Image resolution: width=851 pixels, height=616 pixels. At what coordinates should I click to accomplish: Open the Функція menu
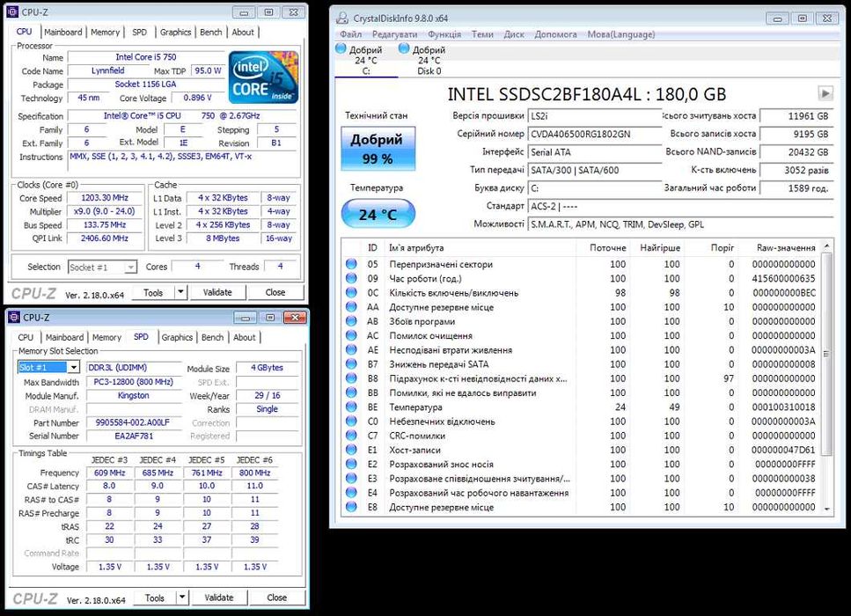(x=444, y=34)
